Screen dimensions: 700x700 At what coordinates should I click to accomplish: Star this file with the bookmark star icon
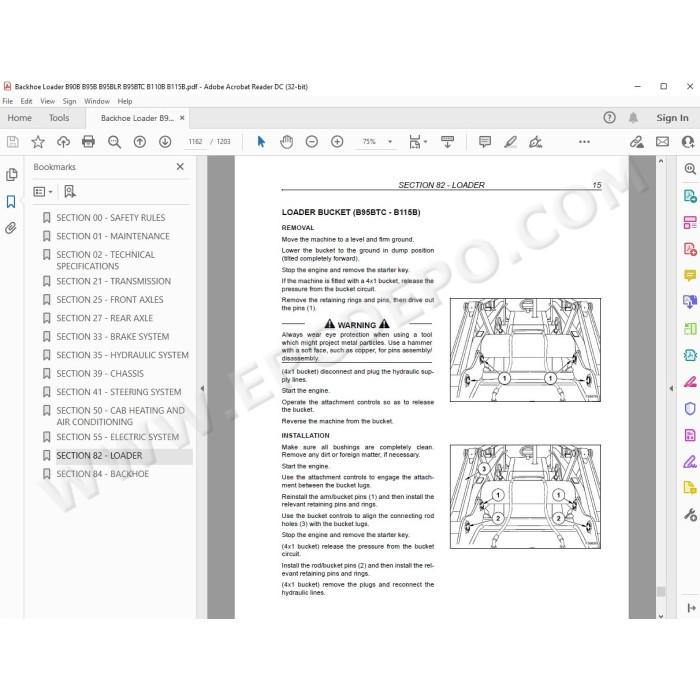pyautogui.click(x=38, y=142)
